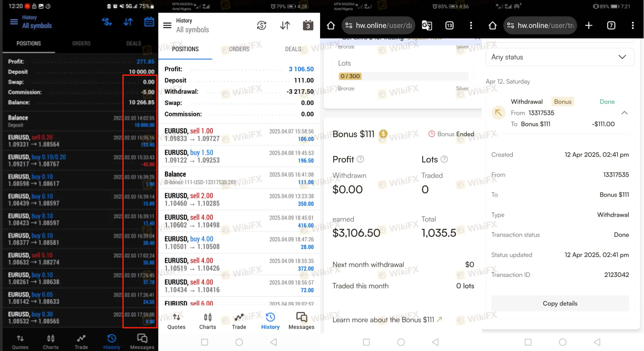This screenshot has width=644, height=351.
Task: Collapse the Withdrawal Bonus transaction details
Action: (624, 113)
